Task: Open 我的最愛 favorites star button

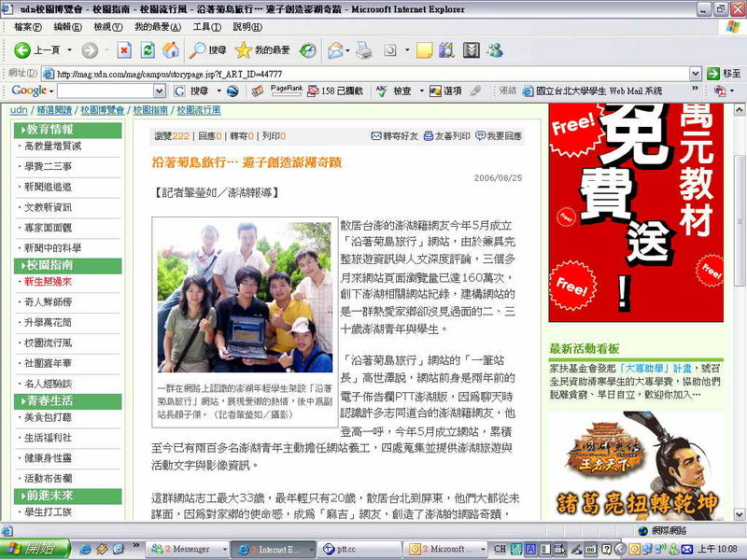Action: coord(261,49)
